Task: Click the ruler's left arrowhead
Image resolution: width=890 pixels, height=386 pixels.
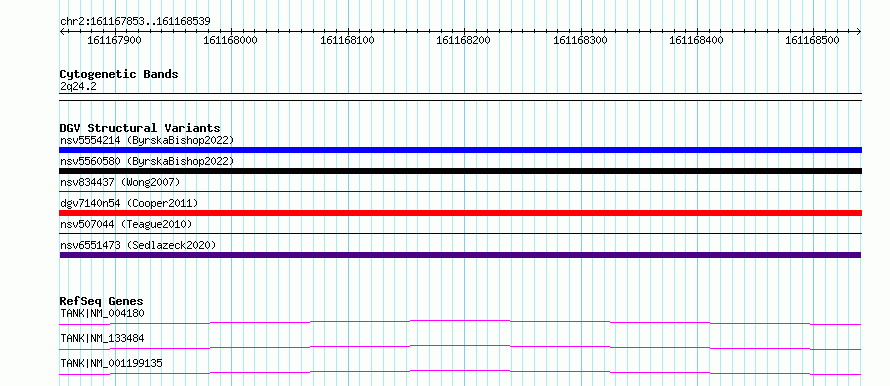Action: [62, 32]
